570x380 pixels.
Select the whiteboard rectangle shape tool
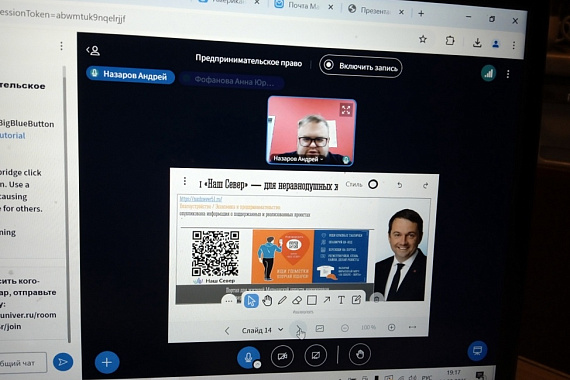[x=312, y=300]
